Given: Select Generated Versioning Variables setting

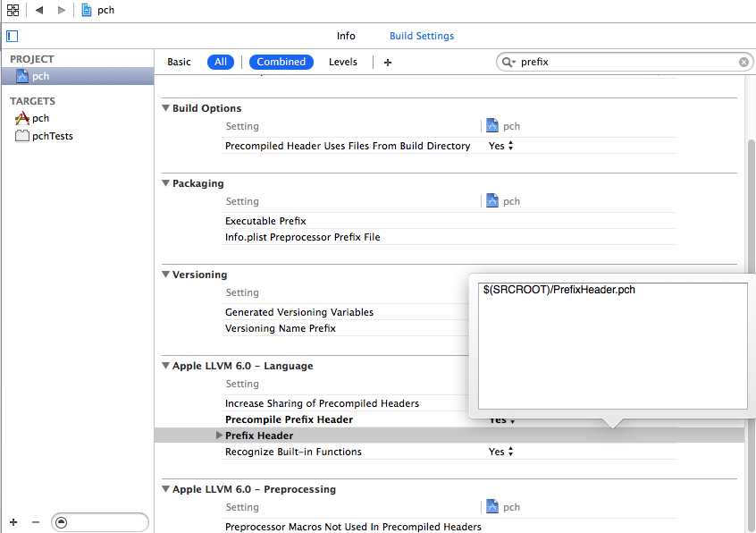Looking at the screenshot, I should coord(299,312).
